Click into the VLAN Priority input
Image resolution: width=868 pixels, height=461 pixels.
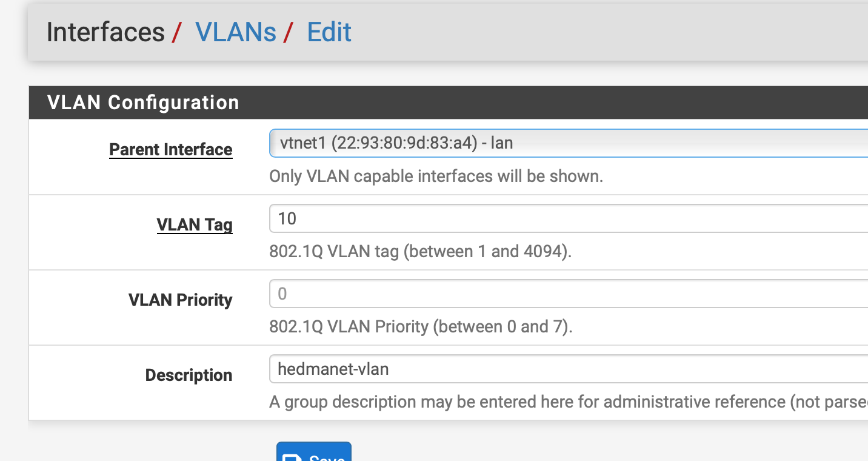click(569, 294)
